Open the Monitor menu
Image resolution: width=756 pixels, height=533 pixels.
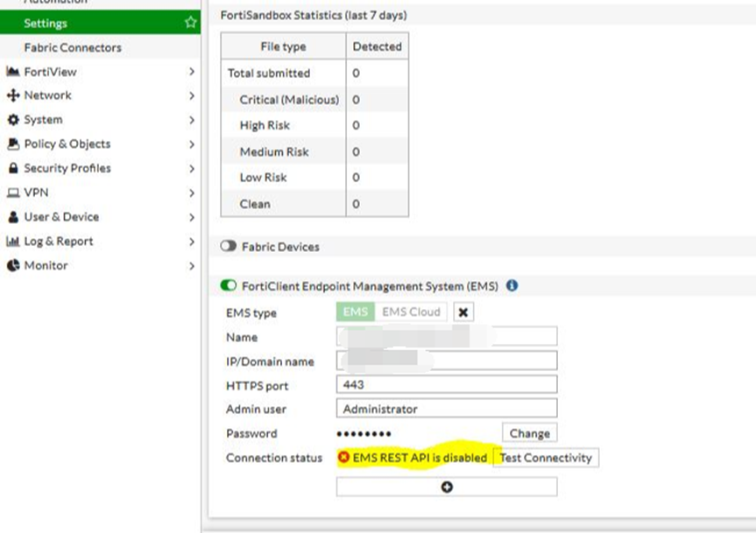[x=100, y=265]
